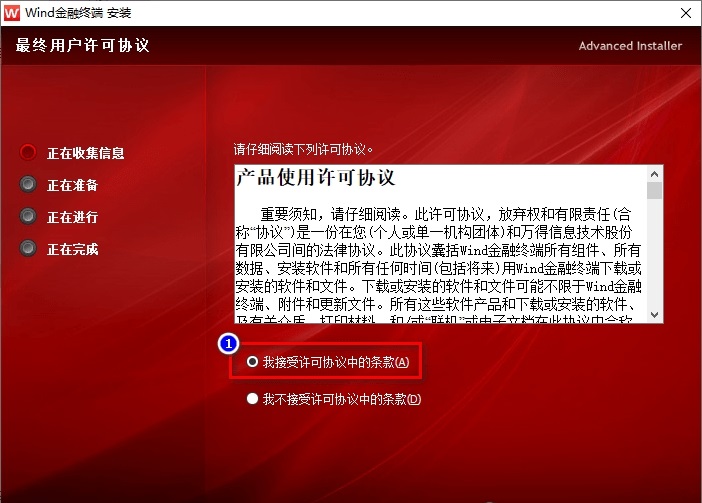Click the license scrollbar thumb

655,191
